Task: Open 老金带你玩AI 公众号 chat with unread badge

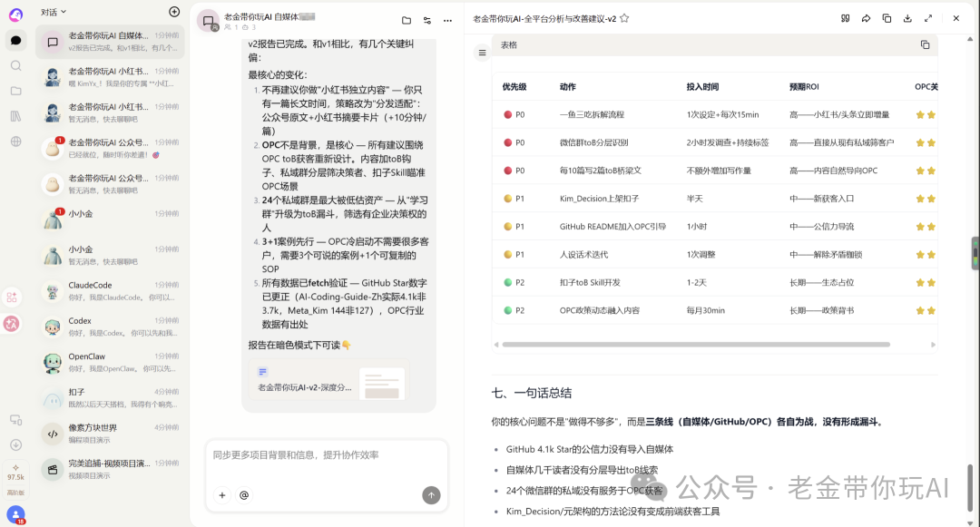Action: click(x=110, y=148)
